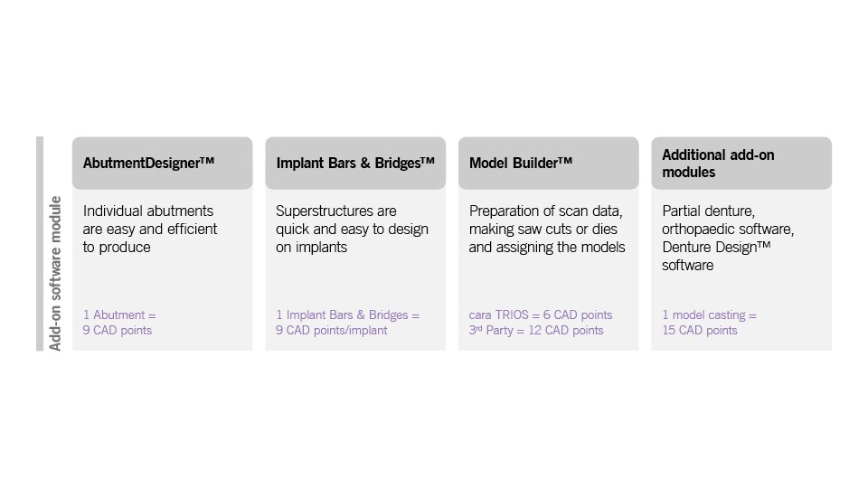Click the "Preparation of scan data" line
Viewport: 868px width, 488px height.
click(x=546, y=211)
